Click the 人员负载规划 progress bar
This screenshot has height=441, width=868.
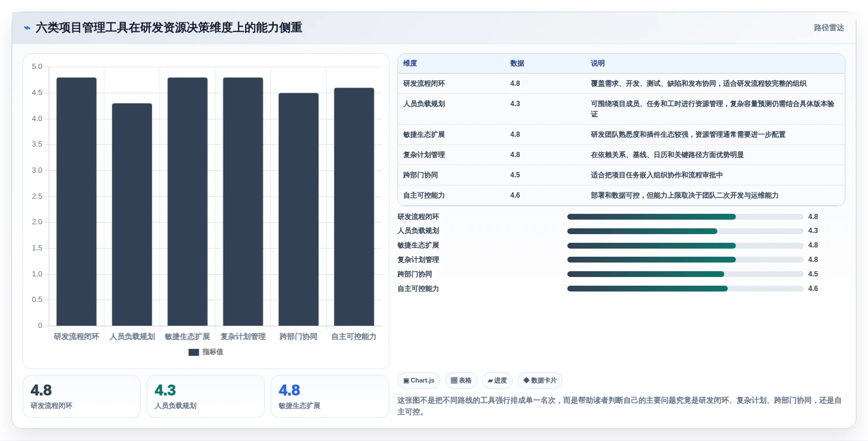pyautogui.click(x=685, y=231)
